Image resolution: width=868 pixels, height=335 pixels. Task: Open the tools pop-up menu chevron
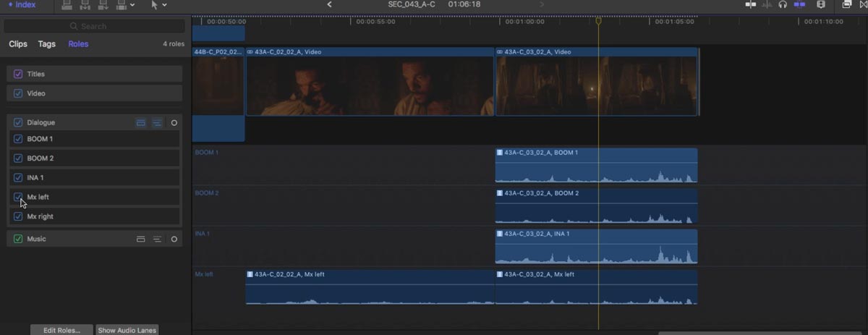(x=165, y=5)
